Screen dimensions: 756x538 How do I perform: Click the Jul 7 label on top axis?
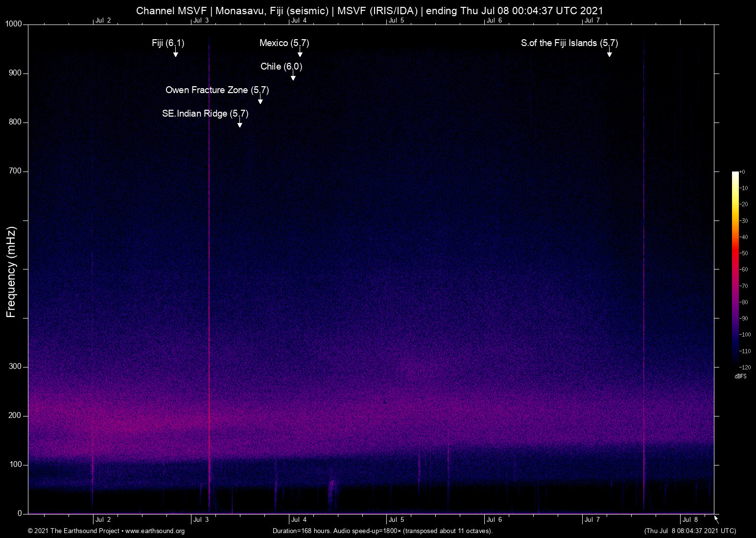tap(592, 21)
